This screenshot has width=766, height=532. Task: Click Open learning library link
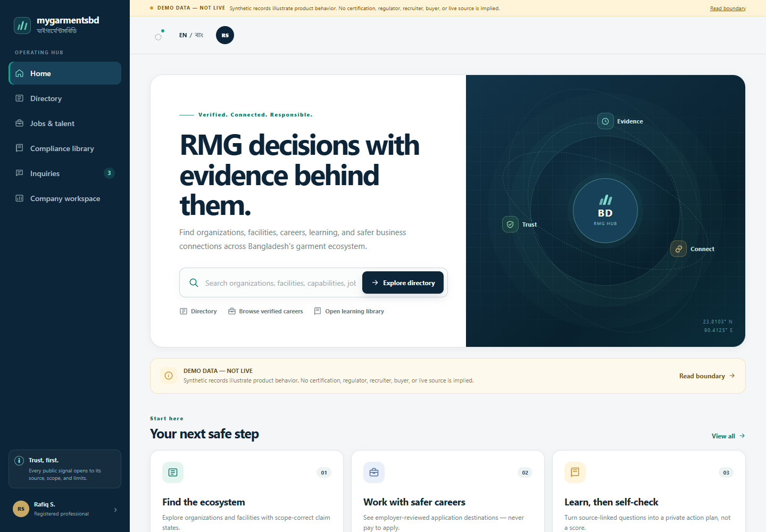click(x=349, y=311)
